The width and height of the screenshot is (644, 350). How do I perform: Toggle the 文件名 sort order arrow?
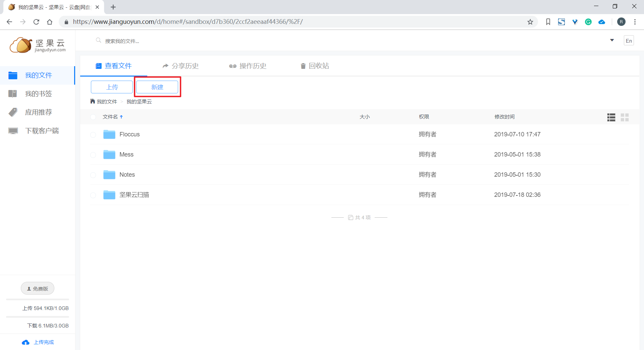click(x=121, y=117)
